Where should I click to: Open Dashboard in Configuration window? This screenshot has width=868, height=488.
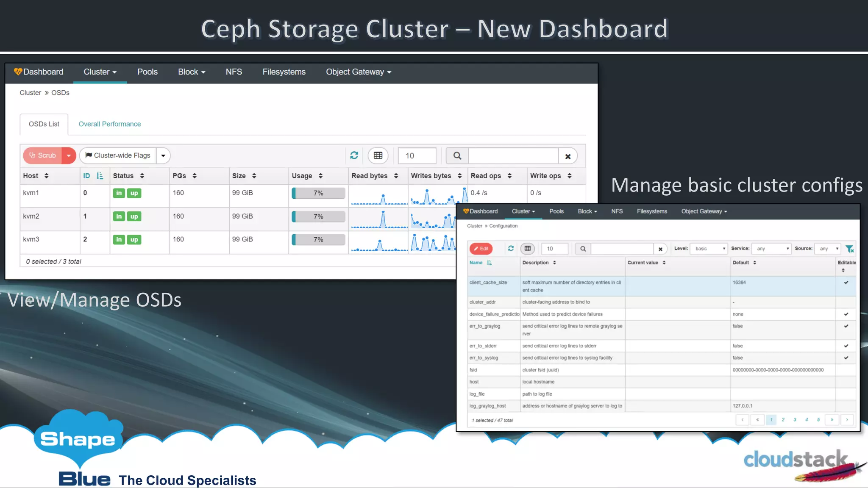point(480,211)
